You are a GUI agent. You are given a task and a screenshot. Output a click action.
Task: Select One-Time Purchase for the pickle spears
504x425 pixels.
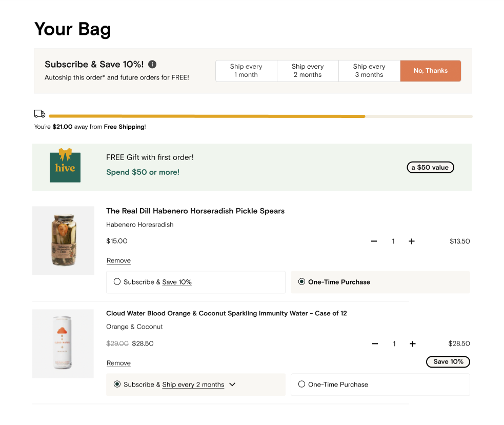click(301, 281)
